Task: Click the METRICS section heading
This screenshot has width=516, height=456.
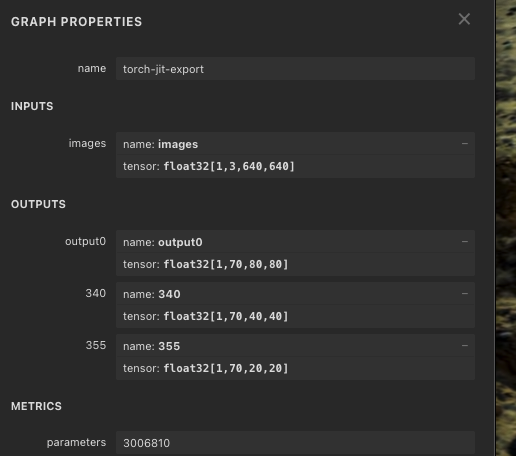Action: click(x=36, y=406)
